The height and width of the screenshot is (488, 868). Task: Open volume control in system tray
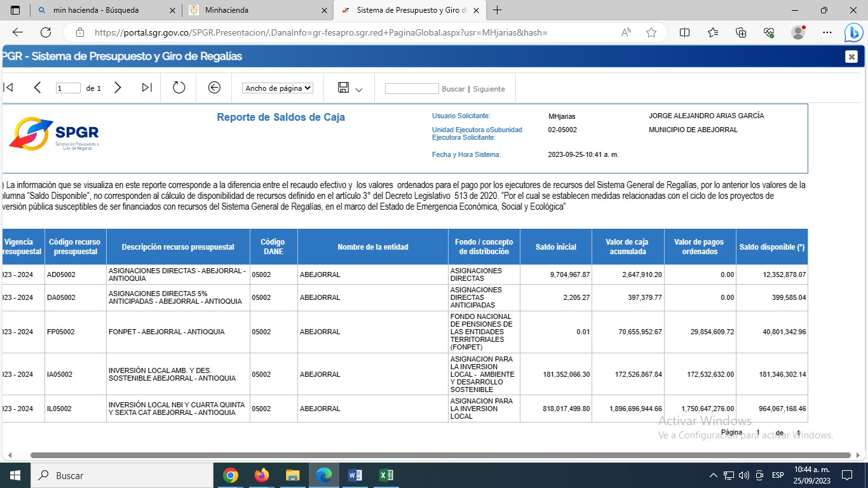point(743,475)
